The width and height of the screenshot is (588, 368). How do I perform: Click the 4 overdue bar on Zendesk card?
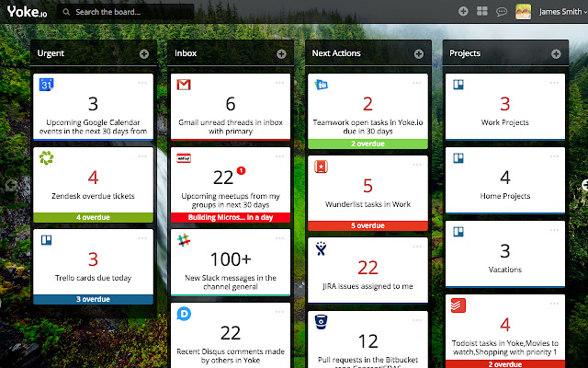[93, 217]
